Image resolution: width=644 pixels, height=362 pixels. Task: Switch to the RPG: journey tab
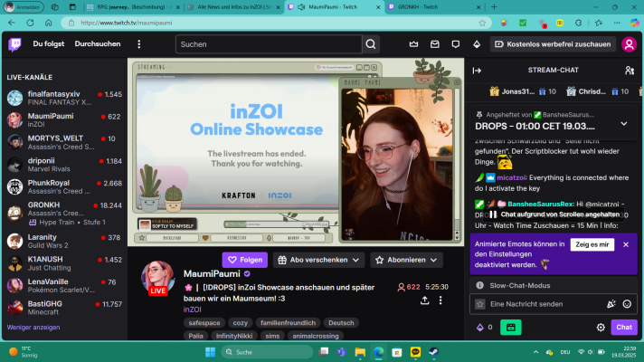click(134, 7)
